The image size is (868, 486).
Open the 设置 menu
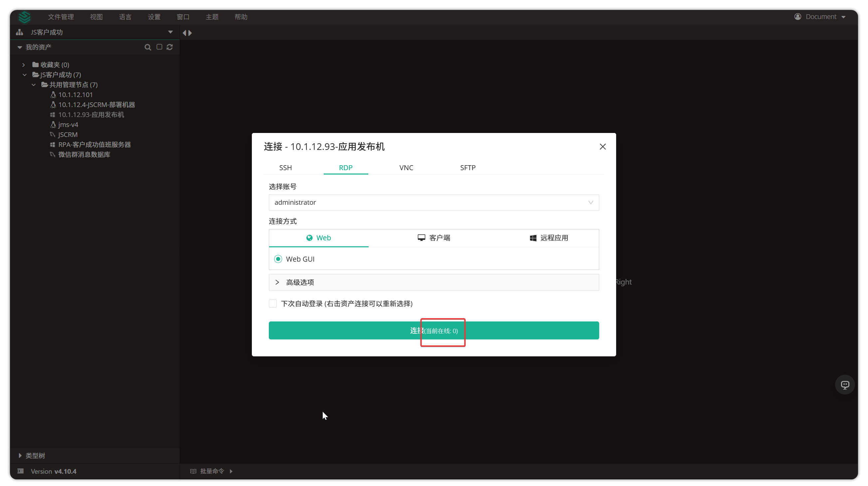(154, 17)
